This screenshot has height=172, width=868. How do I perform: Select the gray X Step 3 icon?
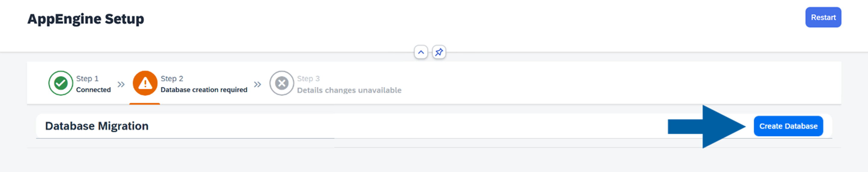pos(282,83)
